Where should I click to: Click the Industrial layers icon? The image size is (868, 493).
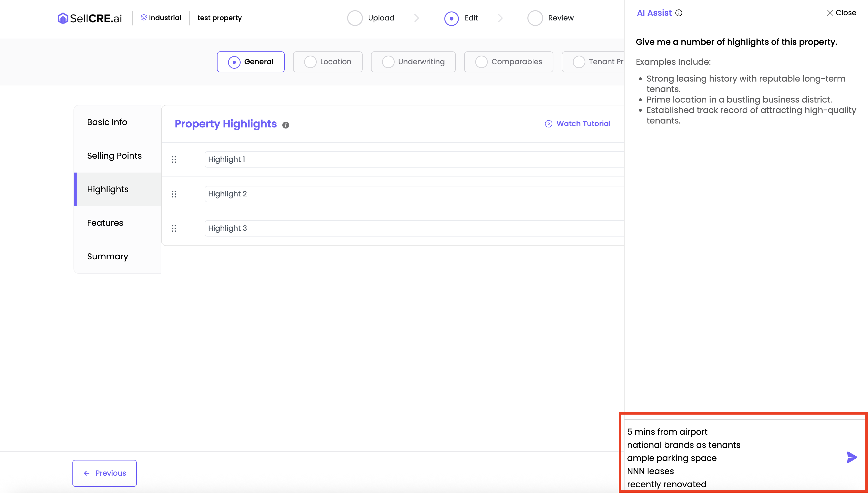click(144, 18)
